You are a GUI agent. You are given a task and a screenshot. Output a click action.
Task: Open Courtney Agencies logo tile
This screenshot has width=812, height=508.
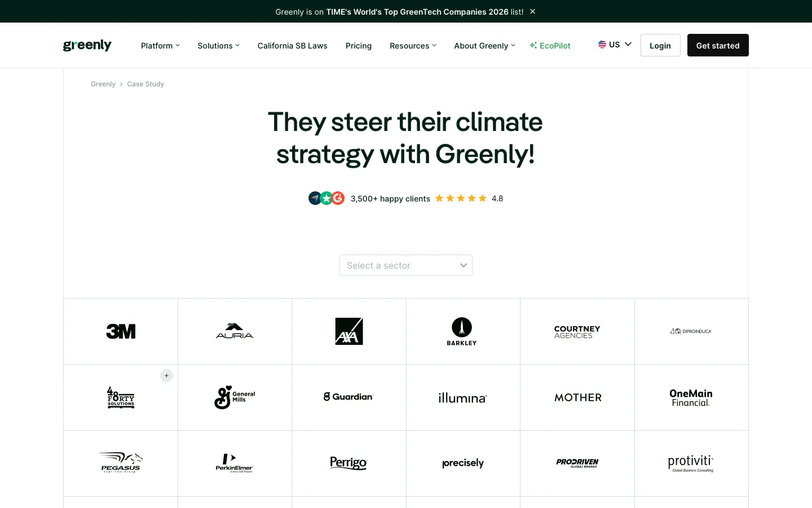point(577,331)
